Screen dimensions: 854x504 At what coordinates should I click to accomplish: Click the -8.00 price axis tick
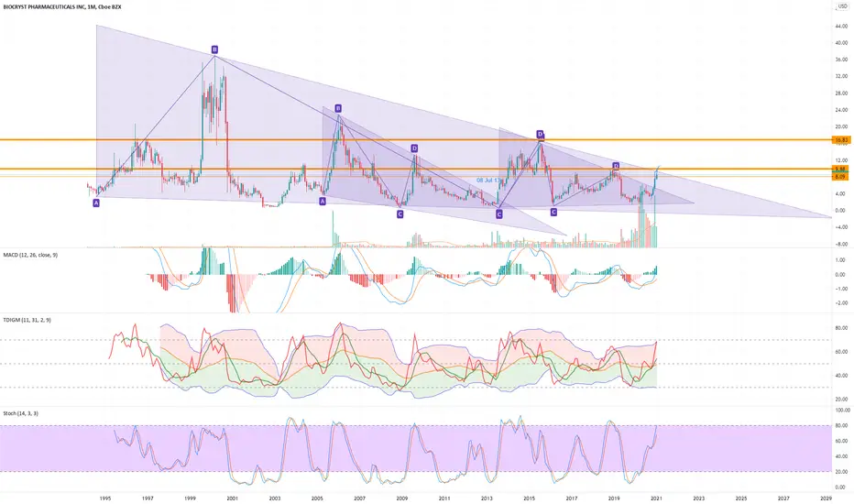point(841,244)
